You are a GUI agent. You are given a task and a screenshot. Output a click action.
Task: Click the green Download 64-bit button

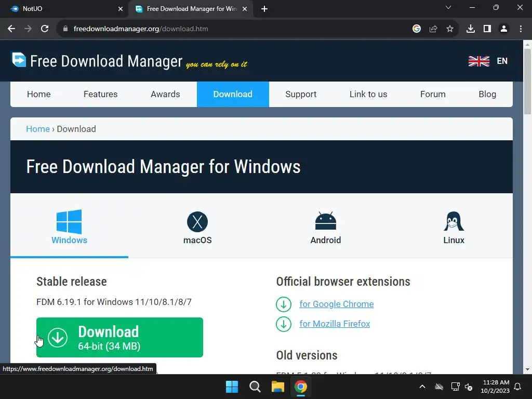120,337
